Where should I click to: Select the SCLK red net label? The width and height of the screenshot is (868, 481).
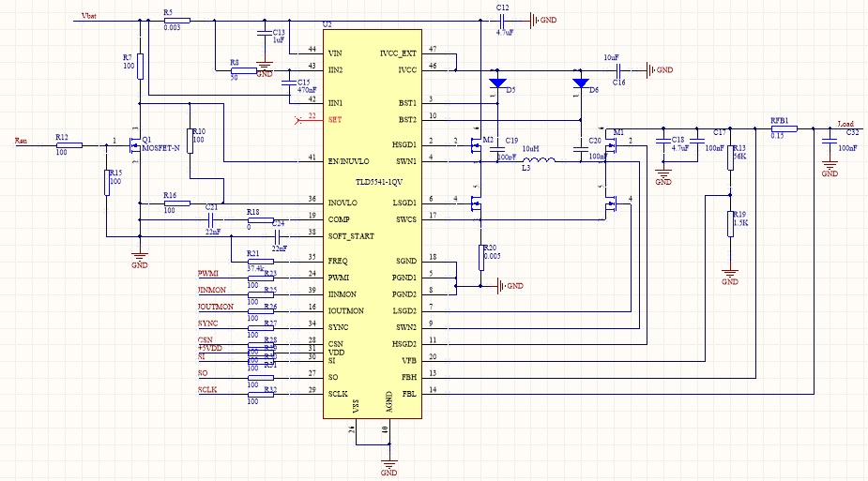[207, 390]
